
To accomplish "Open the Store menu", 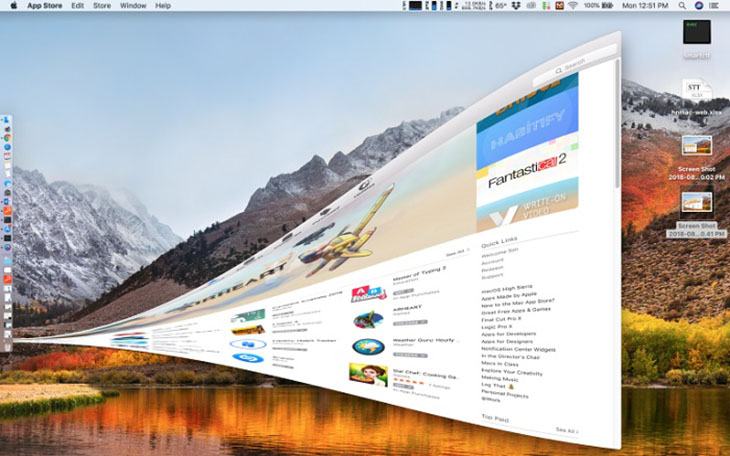I will (x=102, y=6).
